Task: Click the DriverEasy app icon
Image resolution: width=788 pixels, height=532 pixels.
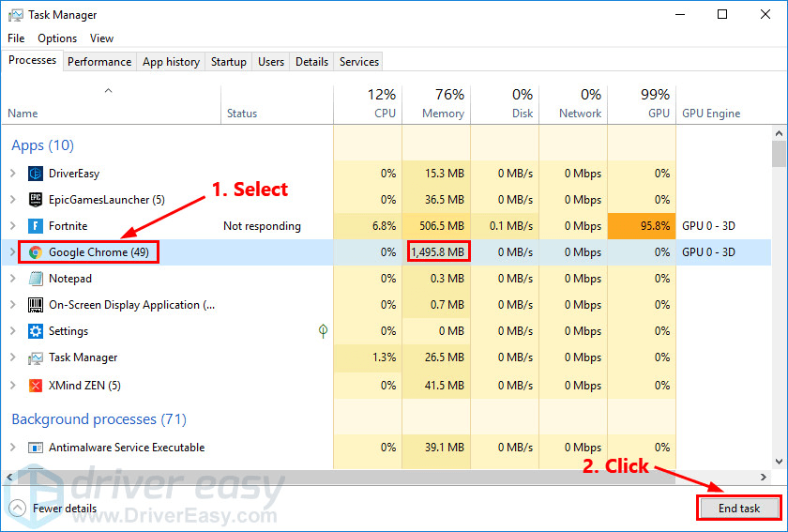Action: click(36, 174)
